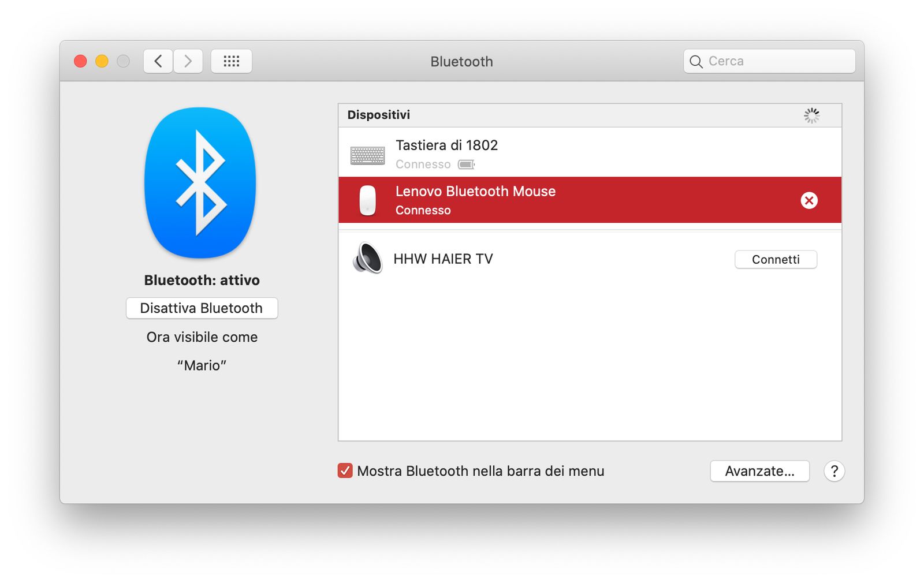Select the HHW HAIER TV device name
The width and height of the screenshot is (924, 583).
click(443, 259)
